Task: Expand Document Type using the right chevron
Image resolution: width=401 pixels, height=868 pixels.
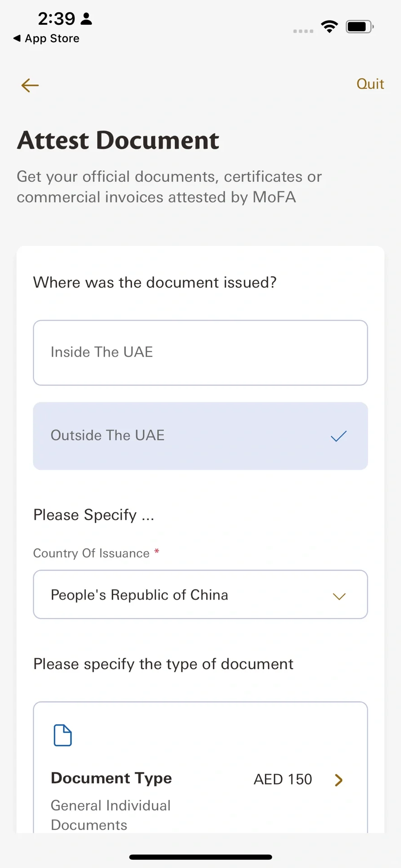Action: point(339,780)
